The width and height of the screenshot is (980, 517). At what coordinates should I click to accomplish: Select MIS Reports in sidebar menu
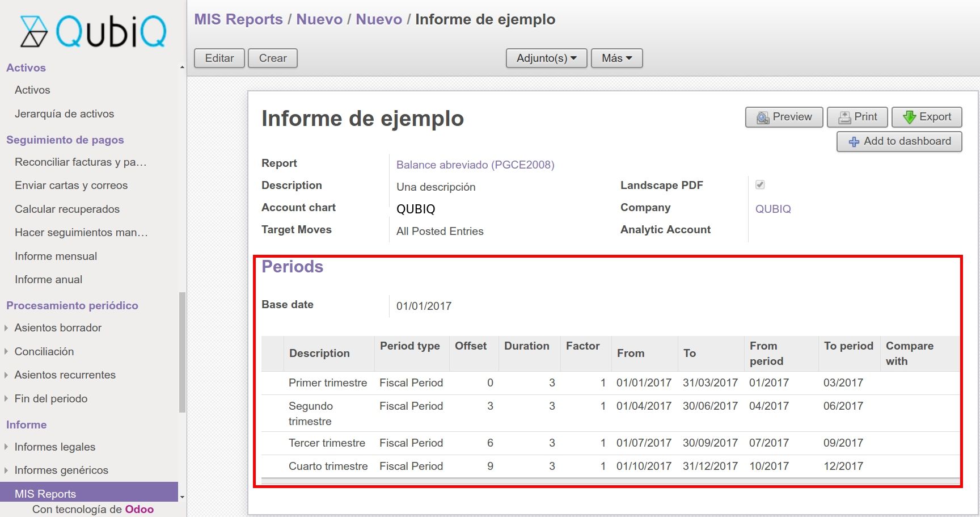pyautogui.click(x=45, y=493)
